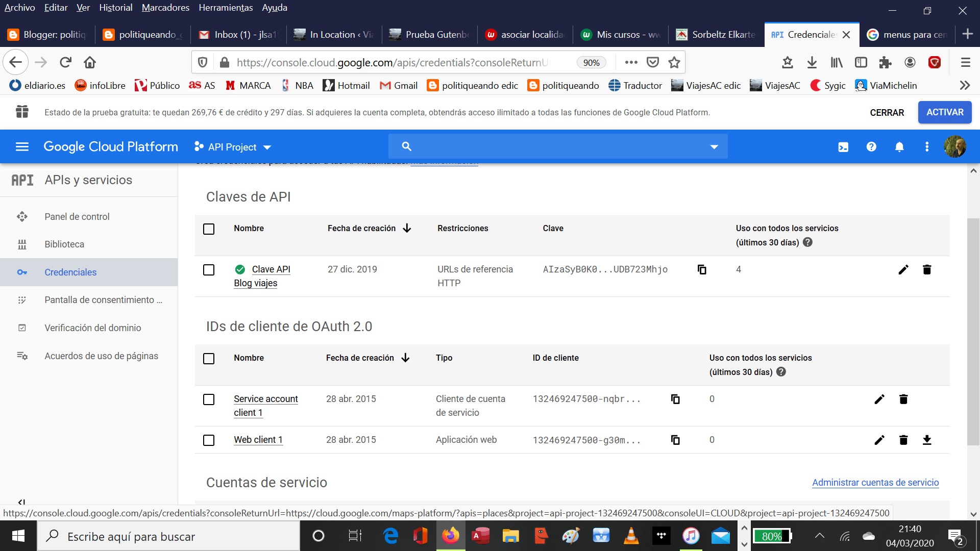Open the Clave API Blog viajes link

[x=262, y=276]
